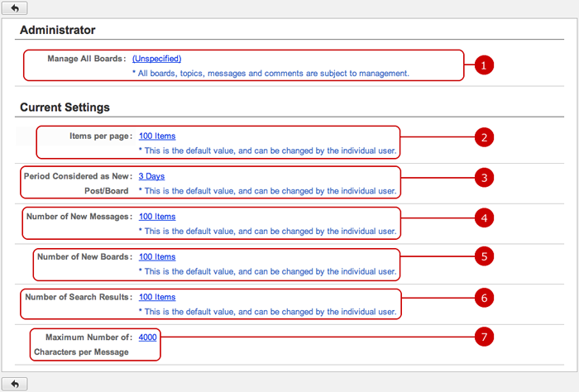Select the Period Considered as New label
The height and width of the screenshot is (392, 579).
78,176
